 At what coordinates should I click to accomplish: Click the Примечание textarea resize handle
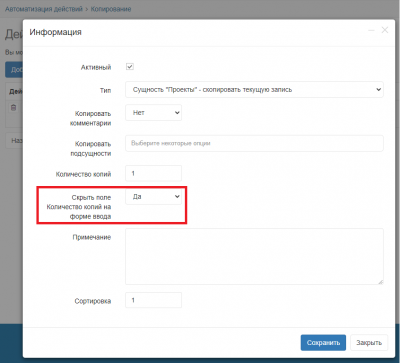click(x=380, y=282)
